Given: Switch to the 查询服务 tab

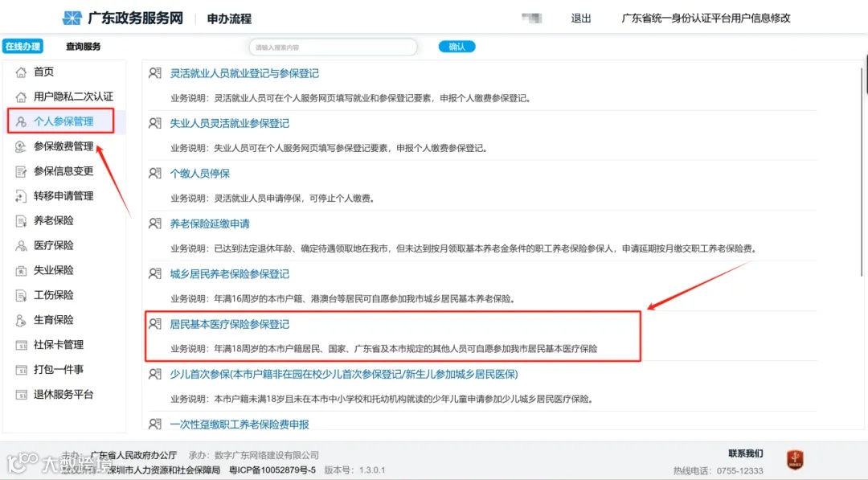Looking at the screenshot, I should [84, 46].
